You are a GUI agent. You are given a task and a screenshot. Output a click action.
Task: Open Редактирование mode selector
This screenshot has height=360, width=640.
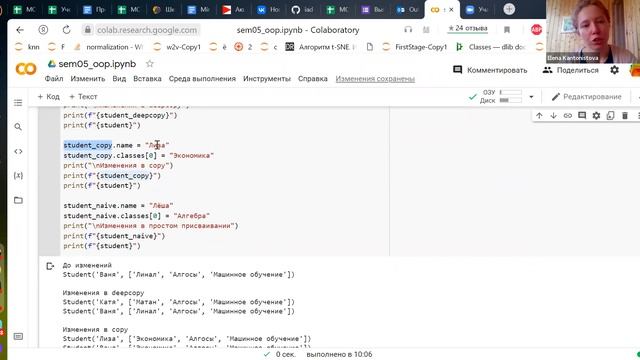(587, 97)
